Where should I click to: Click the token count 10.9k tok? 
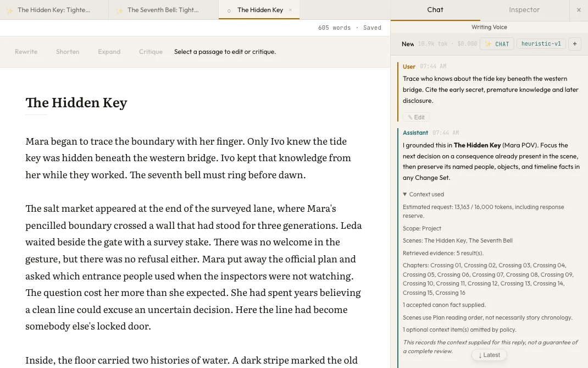coord(432,44)
